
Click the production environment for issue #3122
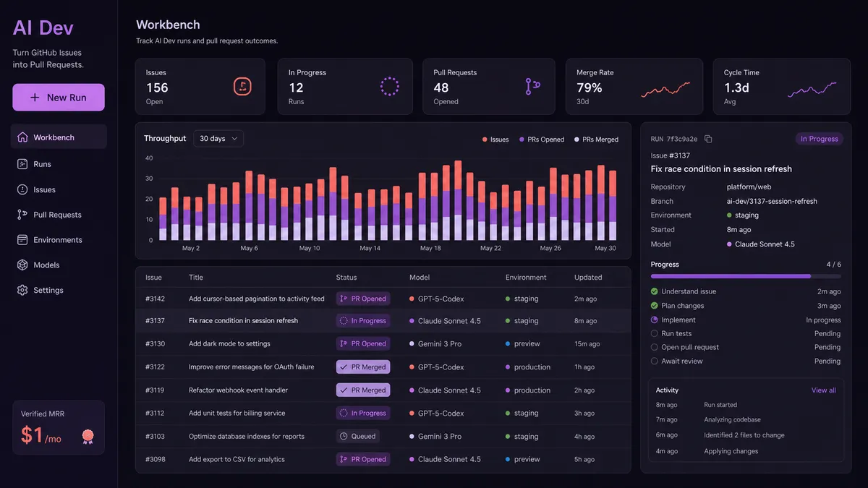click(528, 367)
